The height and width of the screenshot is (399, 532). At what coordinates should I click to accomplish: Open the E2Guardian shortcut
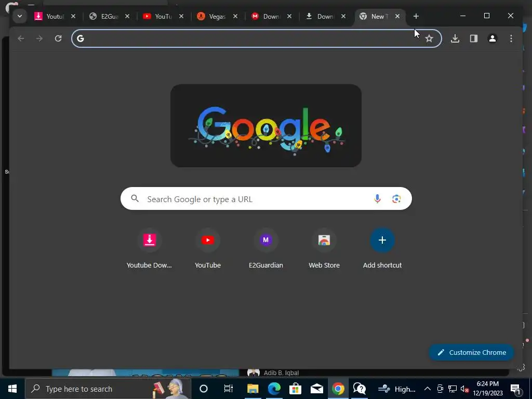[266, 248]
